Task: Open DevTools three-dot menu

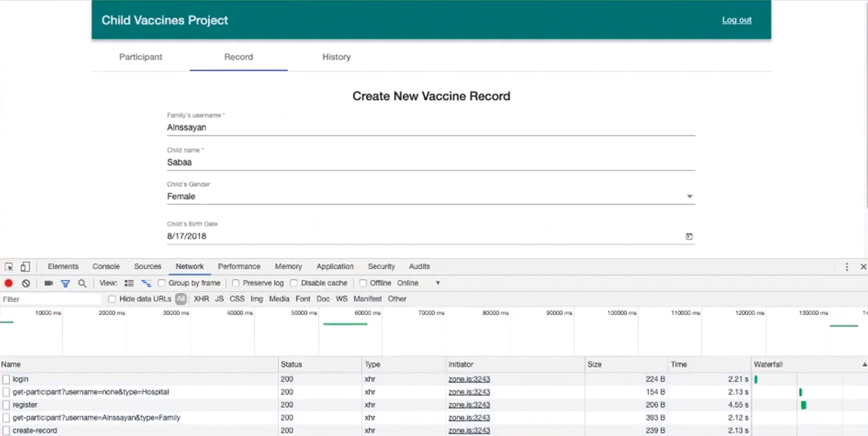Action: coord(847,266)
